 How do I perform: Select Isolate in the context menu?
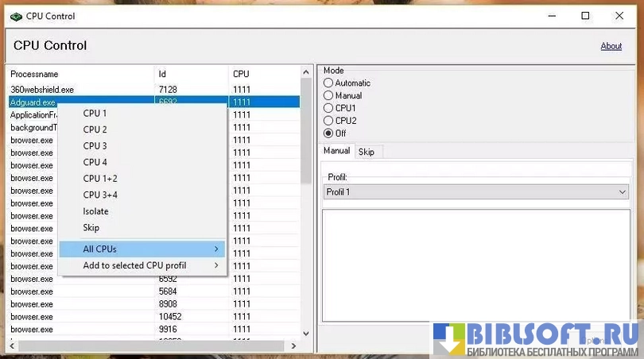point(95,211)
